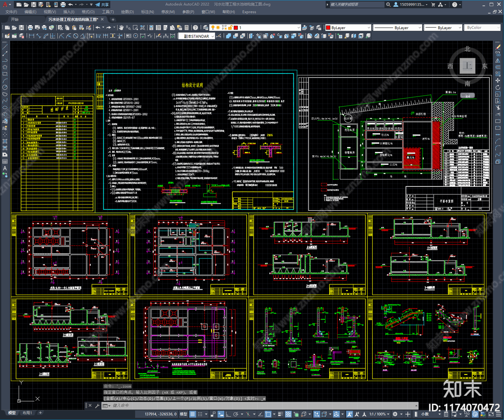Open the 格式(O) menu

[x=88, y=12]
